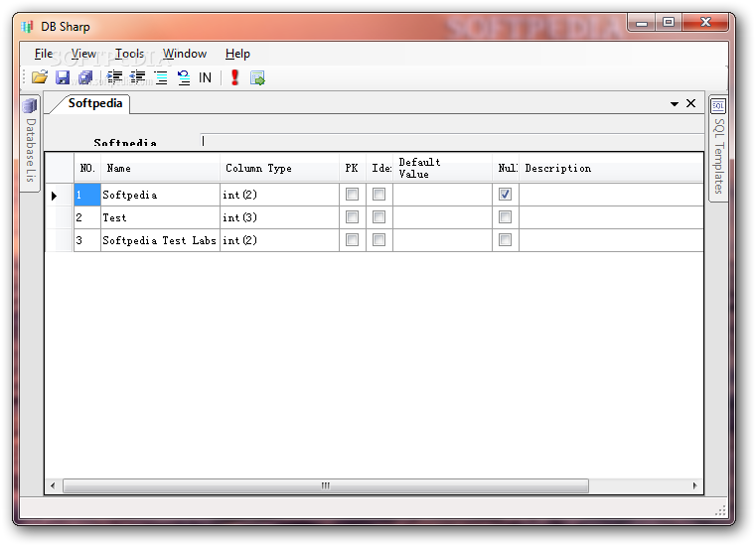Click Column Type cell of Softpedia Test Labs row
The height and width of the screenshot is (546, 756).
tap(279, 240)
